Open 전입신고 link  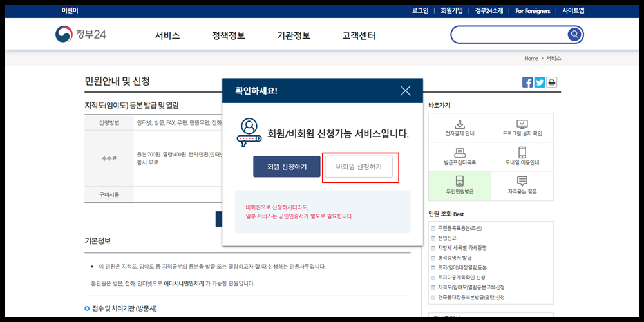click(447, 238)
